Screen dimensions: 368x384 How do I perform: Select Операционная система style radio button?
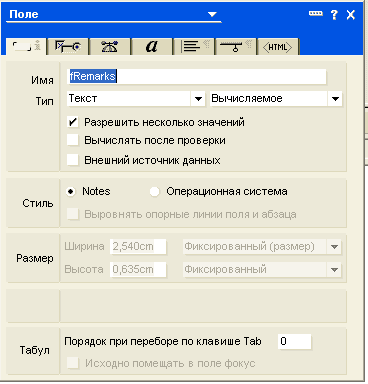point(154,192)
